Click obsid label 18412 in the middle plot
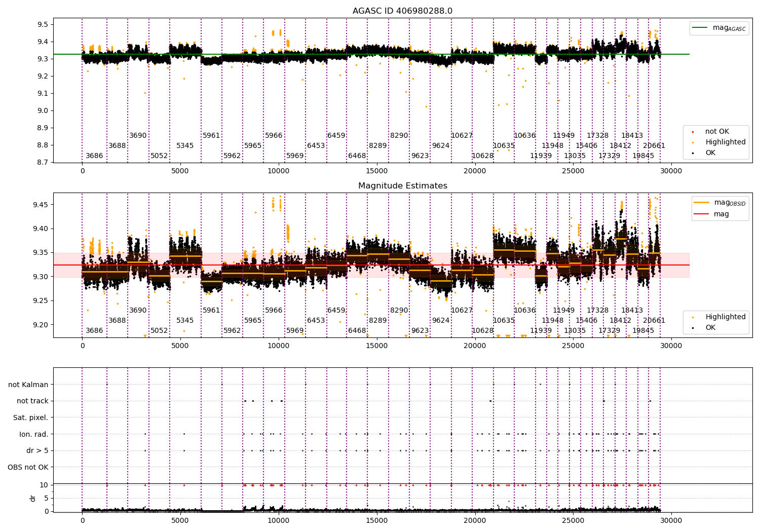Image resolution: width=760 pixels, height=532 pixels. pyautogui.click(x=620, y=321)
